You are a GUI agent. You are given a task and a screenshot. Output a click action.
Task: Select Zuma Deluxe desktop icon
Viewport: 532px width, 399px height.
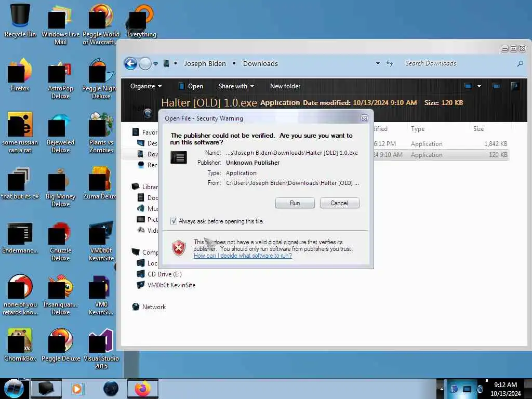tap(100, 183)
